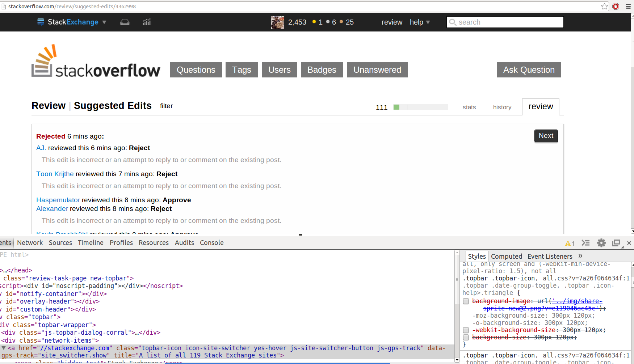Open the Network tab in DevTools
The width and height of the screenshot is (634, 364).
(30, 243)
